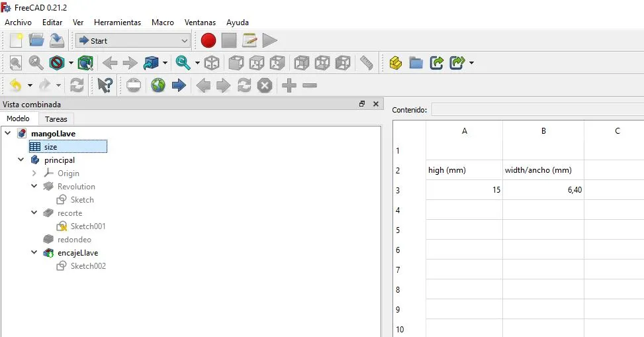Click the Contenido input field
Viewport: 644px width, 337px height.
tap(537, 110)
